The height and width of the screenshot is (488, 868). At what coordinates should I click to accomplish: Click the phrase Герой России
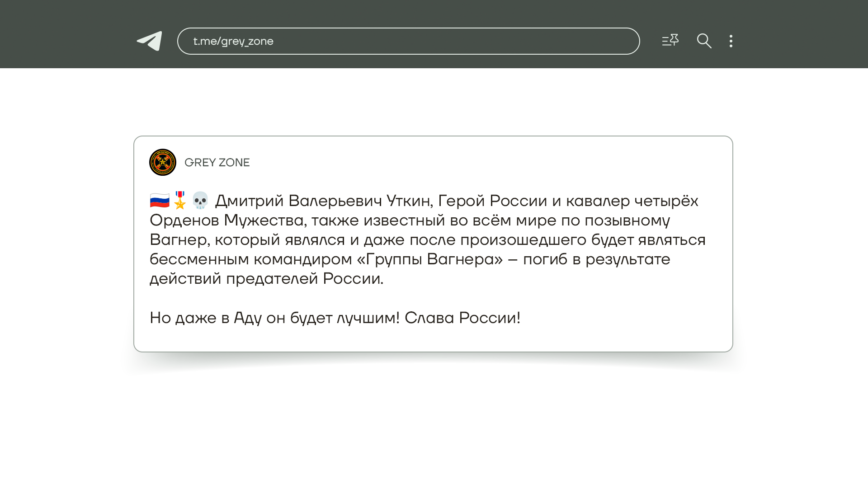492,201
